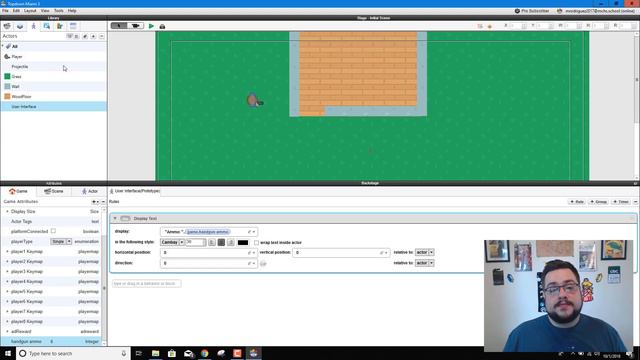Click the lock icon next to Play
This screenshot has height=360, width=640.
[162, 26]
